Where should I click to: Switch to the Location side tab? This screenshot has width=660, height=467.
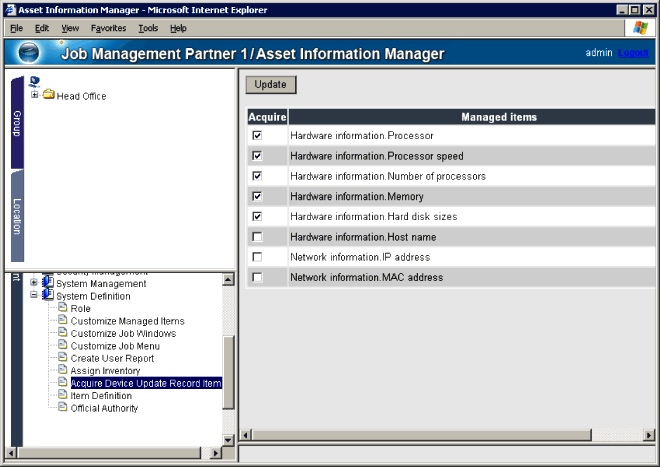pyautogui.click(x=17, y=216)
